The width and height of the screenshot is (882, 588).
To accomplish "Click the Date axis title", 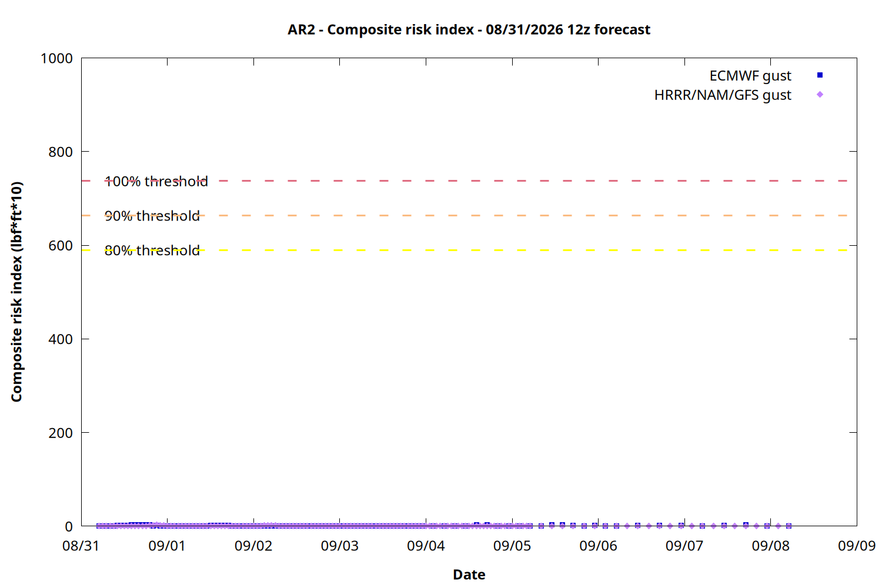I will (x=469, y=574).
